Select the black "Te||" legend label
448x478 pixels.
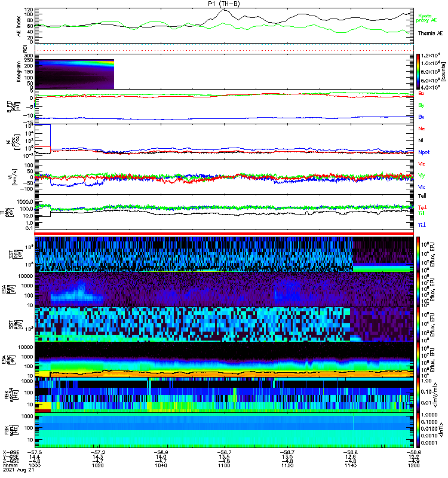pos(422,196)
